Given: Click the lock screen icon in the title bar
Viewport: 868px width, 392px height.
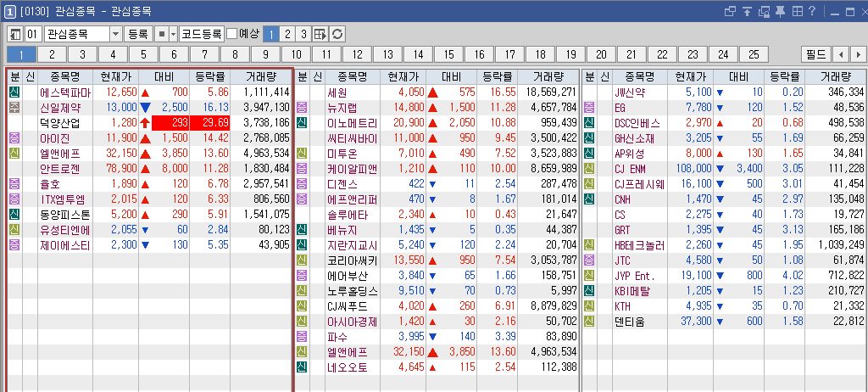Looking at the screenshot, I should (765, 11).
